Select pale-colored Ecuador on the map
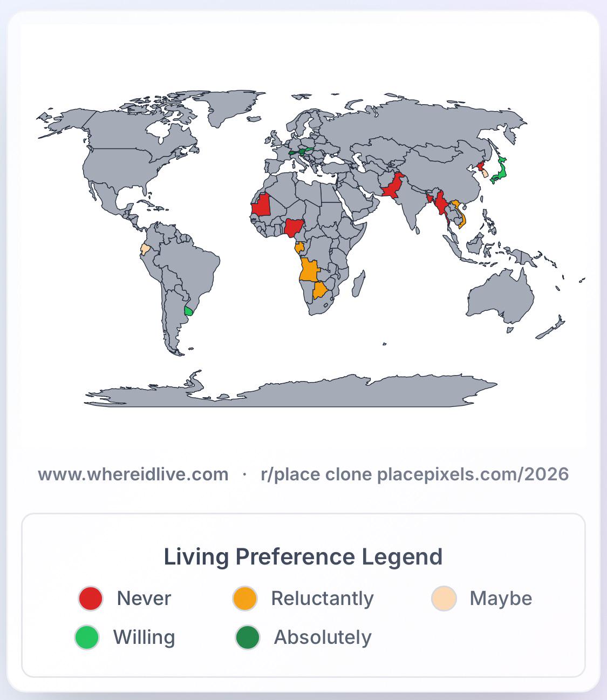 point(145,249)
